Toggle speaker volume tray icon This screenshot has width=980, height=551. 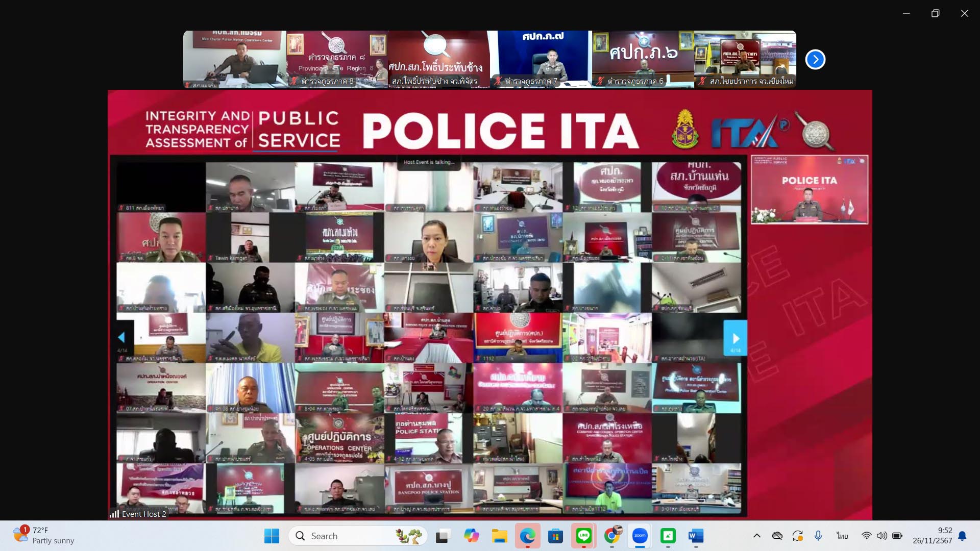click(x=881, y=536)
